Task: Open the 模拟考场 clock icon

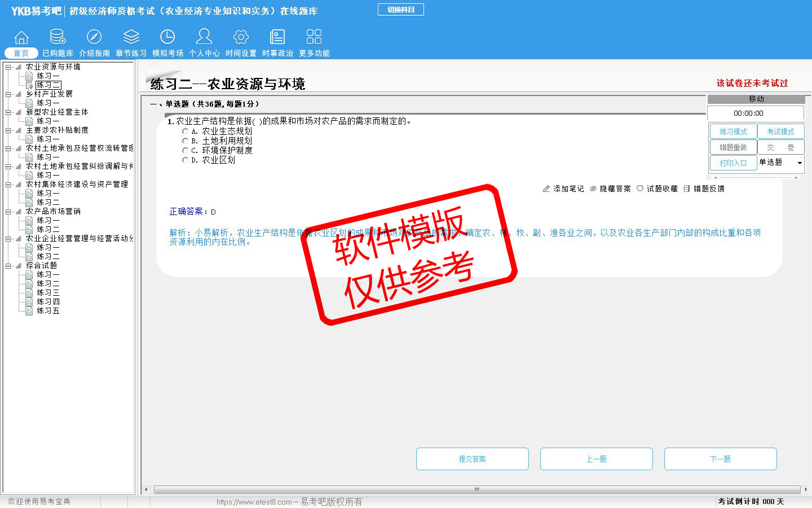Action: pyautogui.click(x=167, y=37)
